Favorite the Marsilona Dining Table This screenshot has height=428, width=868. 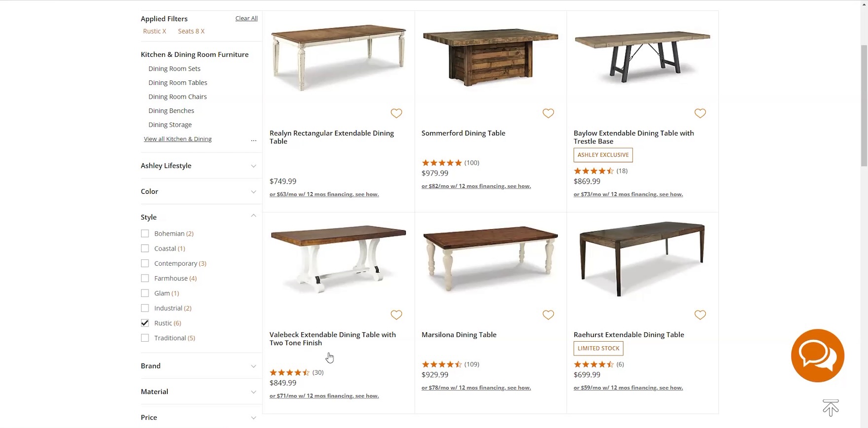(x=548, y=315)
